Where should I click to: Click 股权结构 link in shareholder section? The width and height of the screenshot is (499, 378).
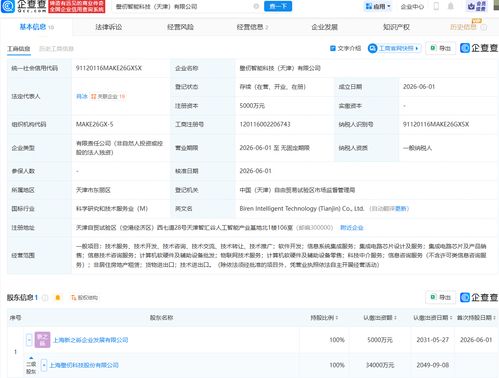click(x=88, y=297)
